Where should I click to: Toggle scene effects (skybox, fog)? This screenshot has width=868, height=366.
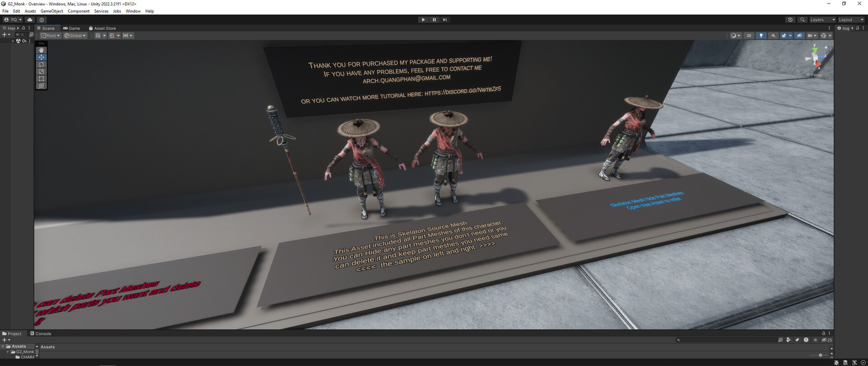click(x=784, y=36)
